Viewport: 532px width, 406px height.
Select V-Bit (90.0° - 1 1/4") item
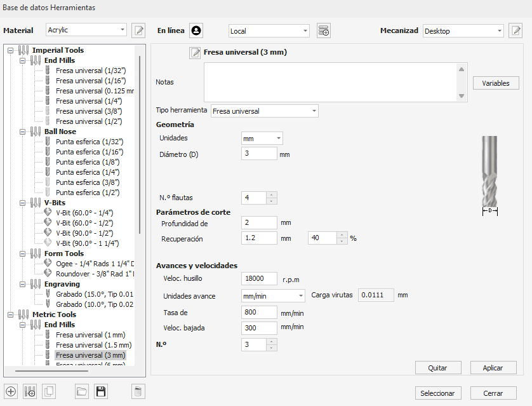click(88, 243)
